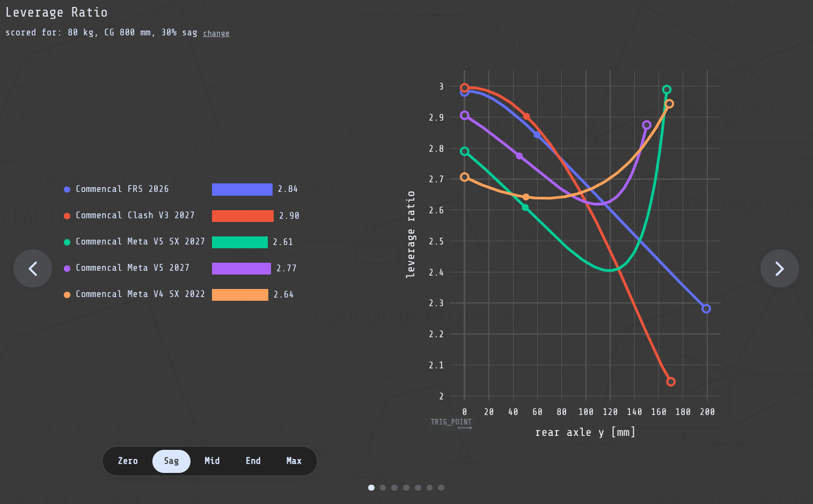
Task: Click the blue score bar valued 2.84
Action: pos(242,189)
